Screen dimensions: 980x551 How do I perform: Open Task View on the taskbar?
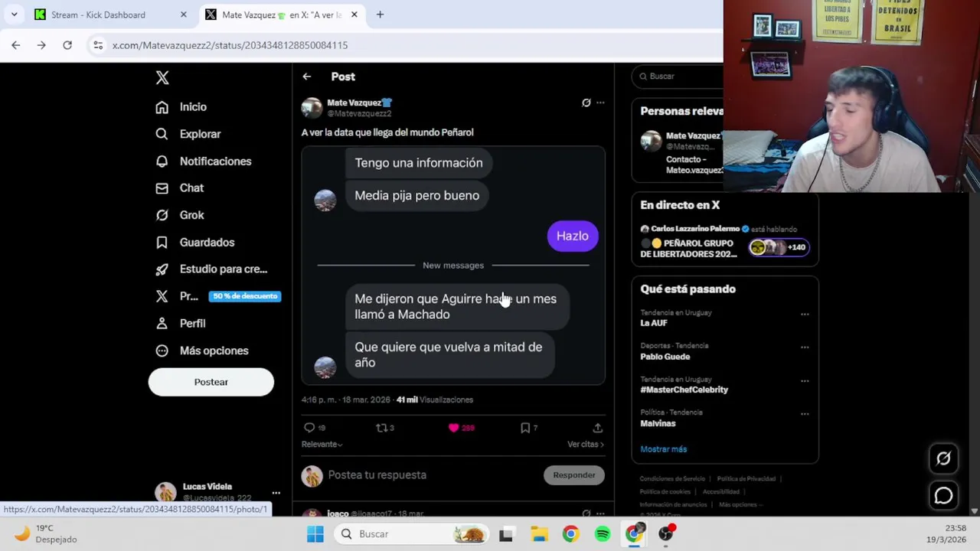pos(506,534)
